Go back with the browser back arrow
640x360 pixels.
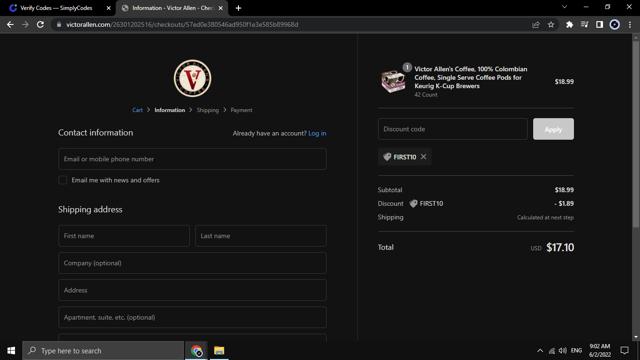click(x=10, y=24)
